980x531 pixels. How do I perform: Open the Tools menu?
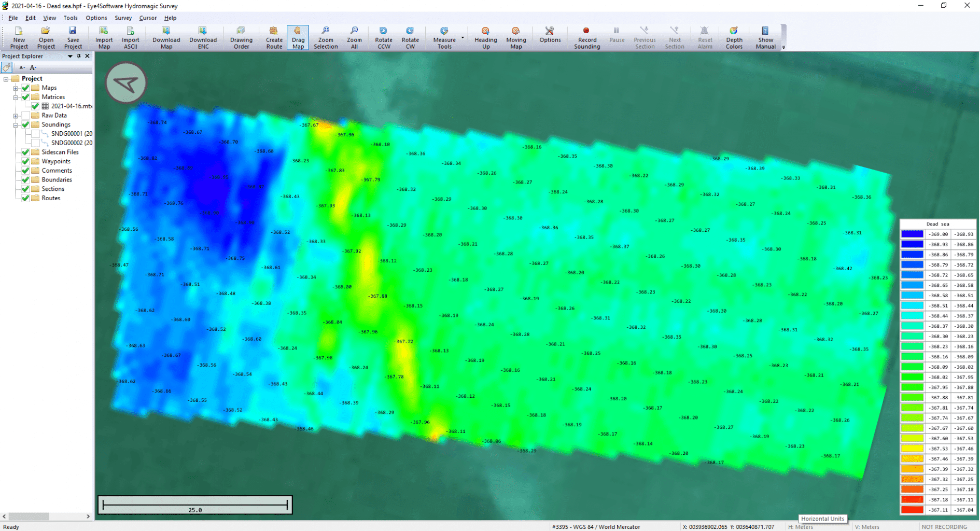(x=71, y=18)
